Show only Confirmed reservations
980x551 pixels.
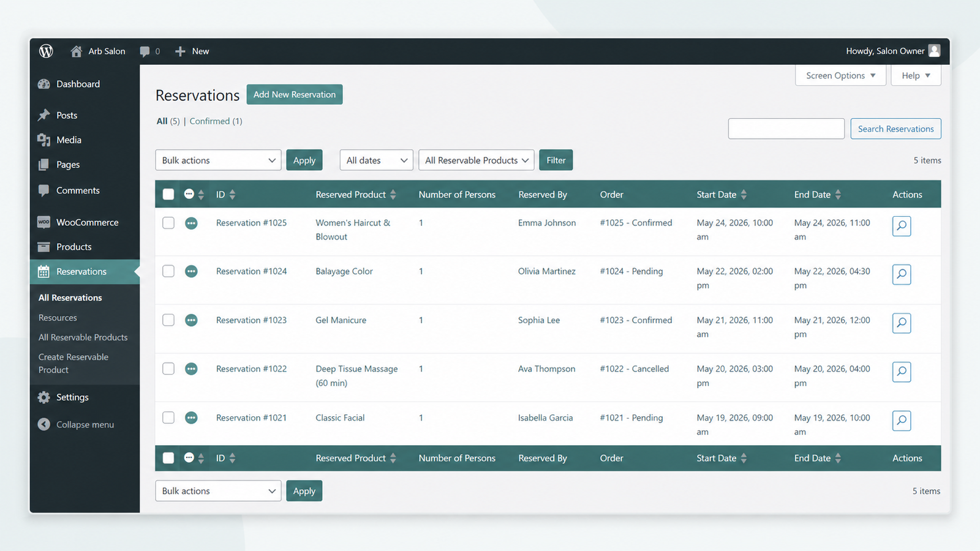pos(216,121)
